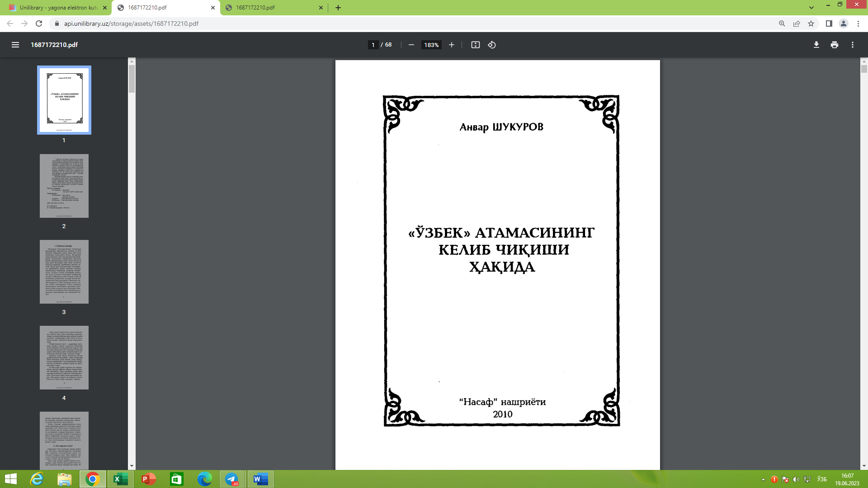Viewport: 868px width, 488px height.
Task: Reload the page
Action: [x=39, y=23]
